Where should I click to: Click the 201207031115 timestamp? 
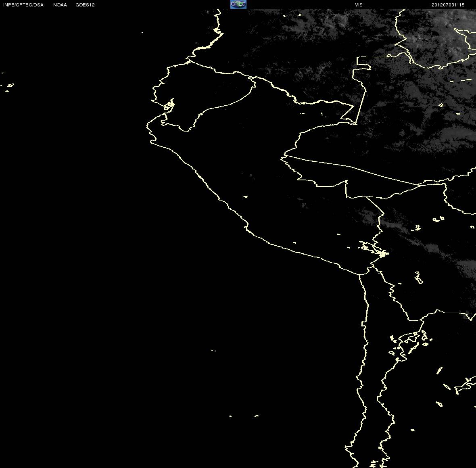448,5
